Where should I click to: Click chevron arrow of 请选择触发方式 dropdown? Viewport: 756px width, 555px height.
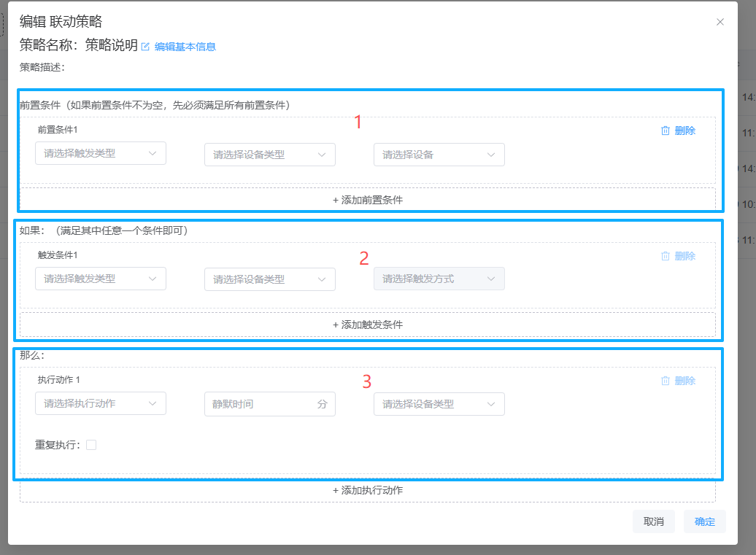pos(491,279)
